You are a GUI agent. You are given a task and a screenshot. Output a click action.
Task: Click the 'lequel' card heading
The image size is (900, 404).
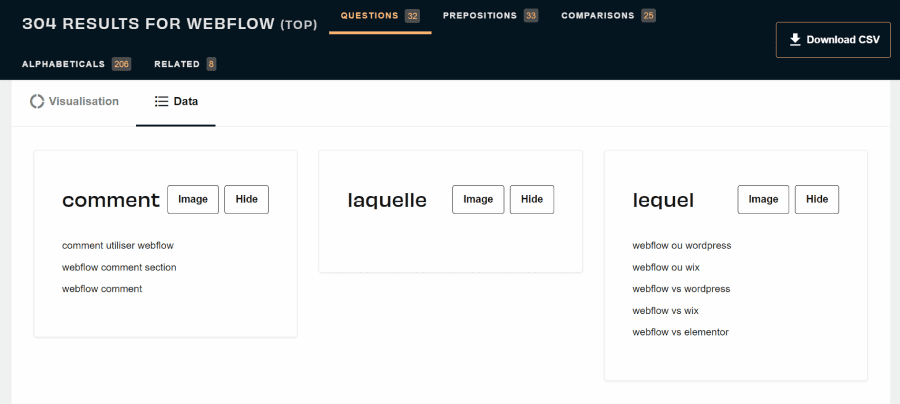click(664, 200)
